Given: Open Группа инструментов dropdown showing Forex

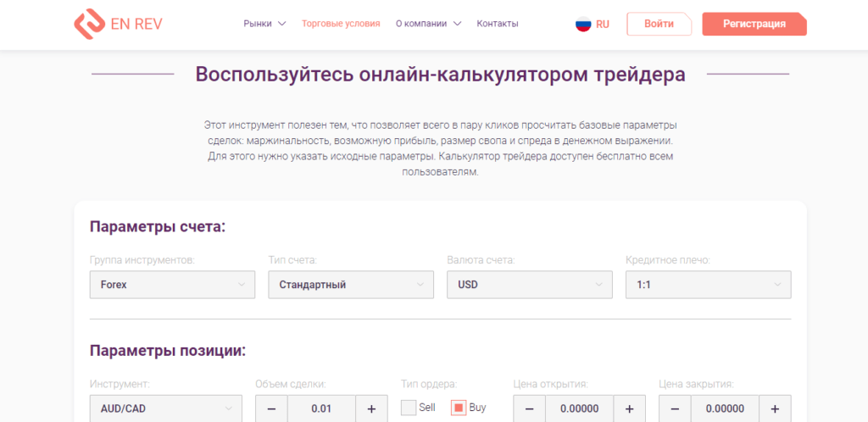Looking at the screenshot, I should coord(172,285).
